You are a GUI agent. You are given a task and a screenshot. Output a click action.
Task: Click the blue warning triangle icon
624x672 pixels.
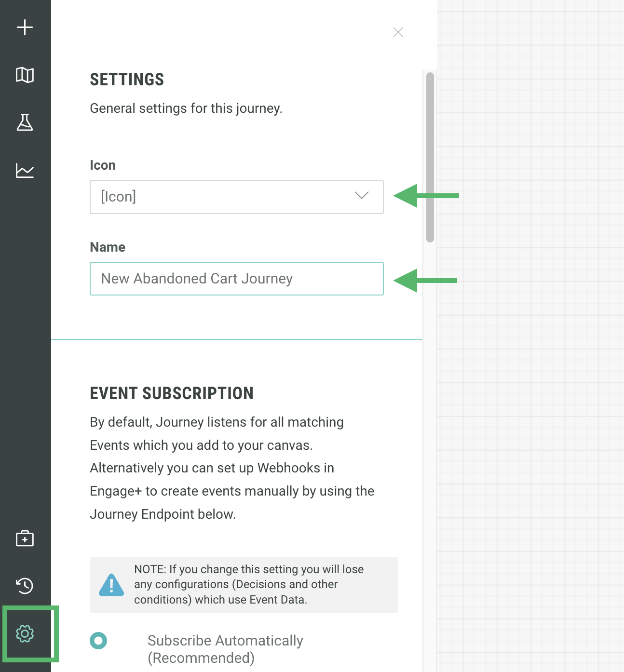[x=111, y=585]
